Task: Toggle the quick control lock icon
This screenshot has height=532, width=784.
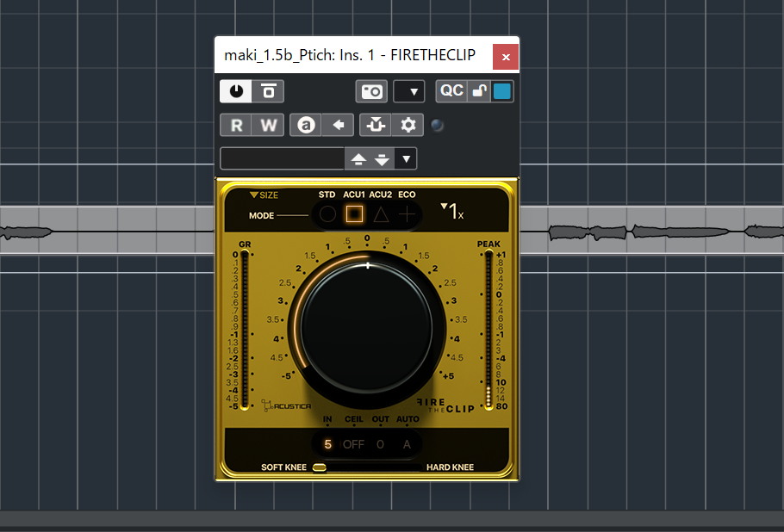Action: (480, 91)
